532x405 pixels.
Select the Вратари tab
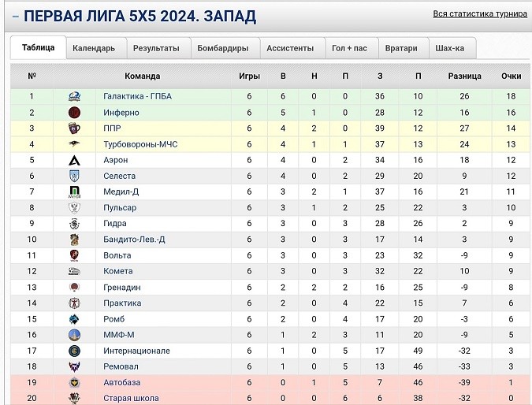click(x=401, y=48)
